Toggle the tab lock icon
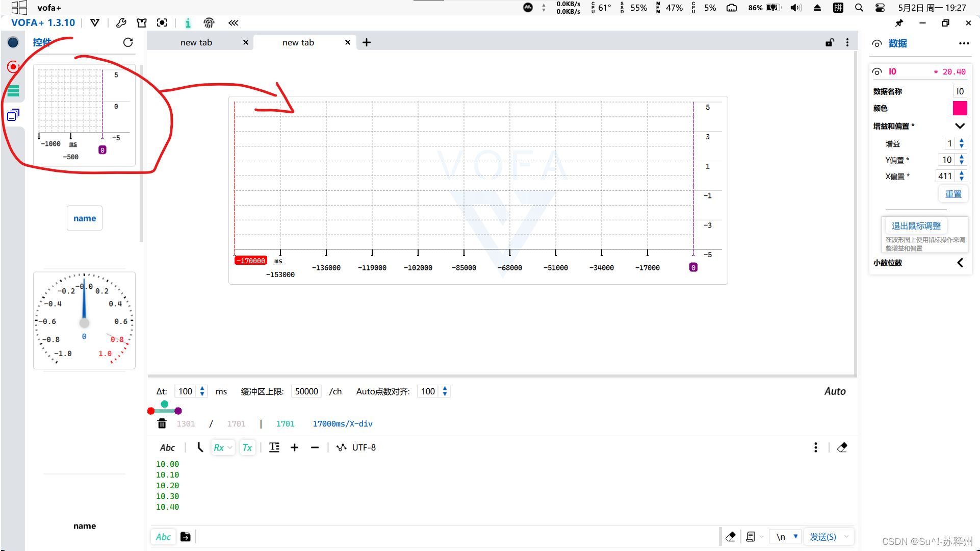This screenshot has height=551, width=980. pos(830,42)
